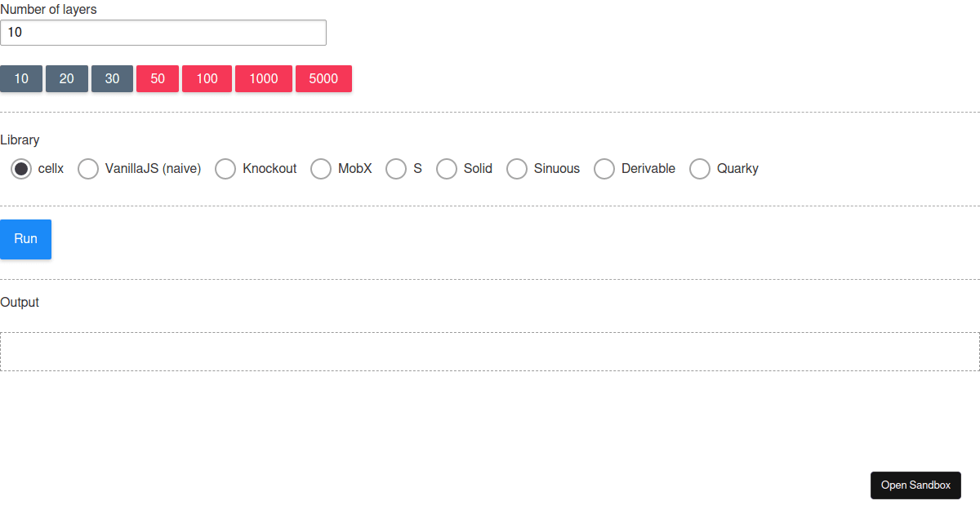Viewport: 980px width, 514px height.
Task: Choose VanillaJS (naive) as the library
Action: (x=87, y=169)
